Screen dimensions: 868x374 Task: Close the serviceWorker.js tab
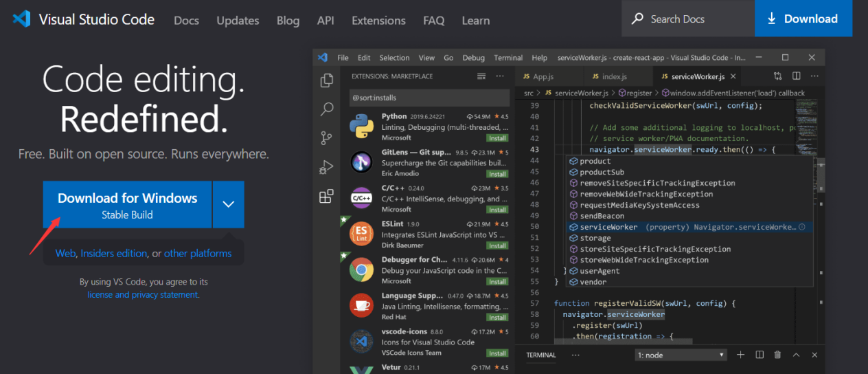click(x=733, y=76)
